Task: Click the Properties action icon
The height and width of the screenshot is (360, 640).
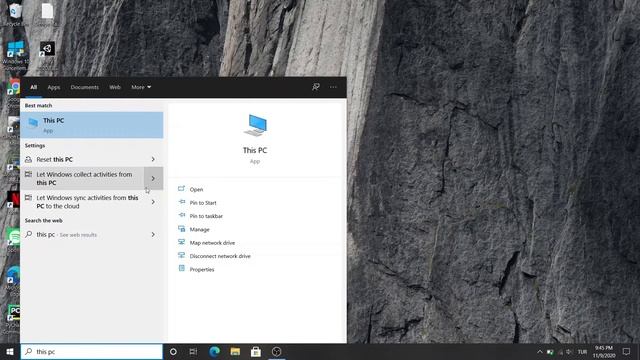Action: click(x=182, y=269)
